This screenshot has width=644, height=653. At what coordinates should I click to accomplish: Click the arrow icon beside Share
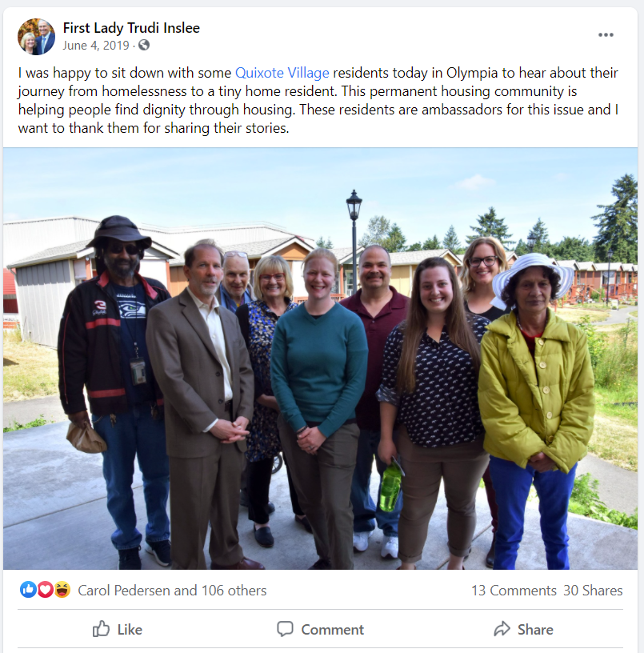(x=502, y=629)
